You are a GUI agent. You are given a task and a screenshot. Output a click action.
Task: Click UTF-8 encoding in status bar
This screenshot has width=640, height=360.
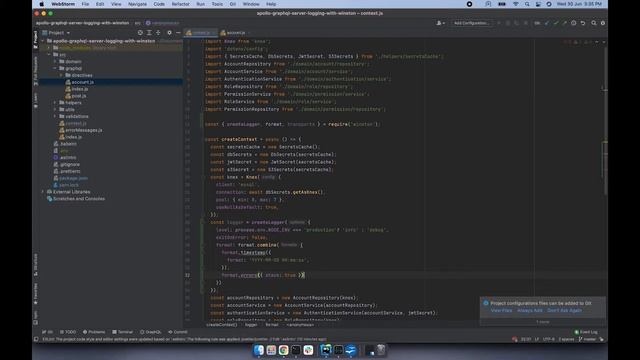(549, 340)
